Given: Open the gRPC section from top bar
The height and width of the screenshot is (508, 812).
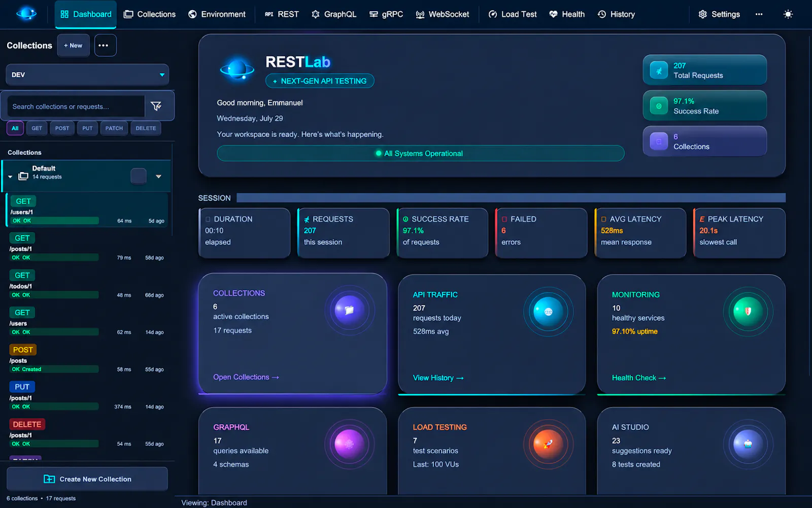Looking at the screenshot, I should 386,14.
